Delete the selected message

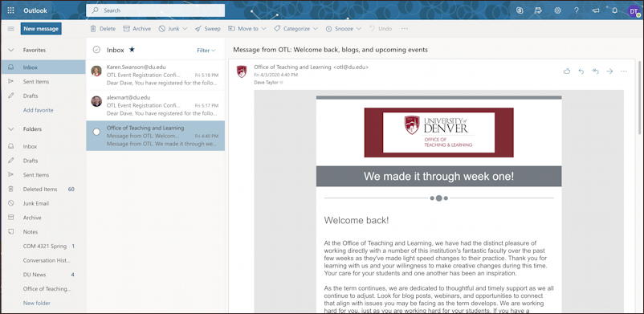[103, 29]
